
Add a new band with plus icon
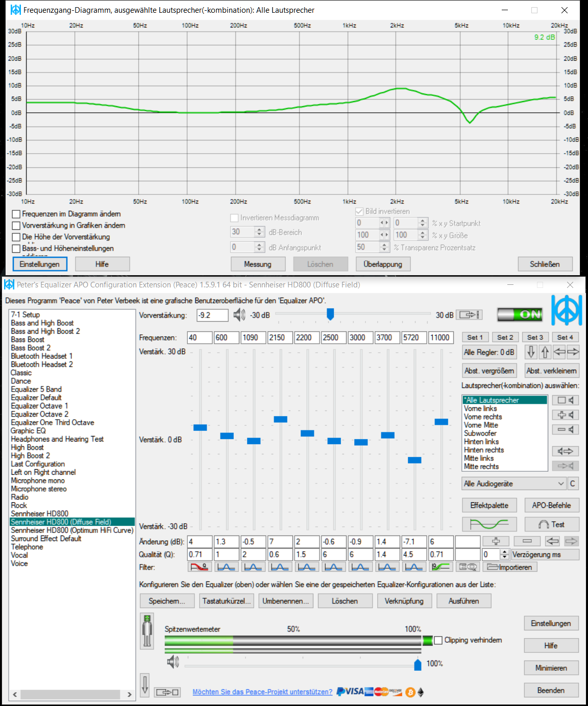tap(496, 541)
